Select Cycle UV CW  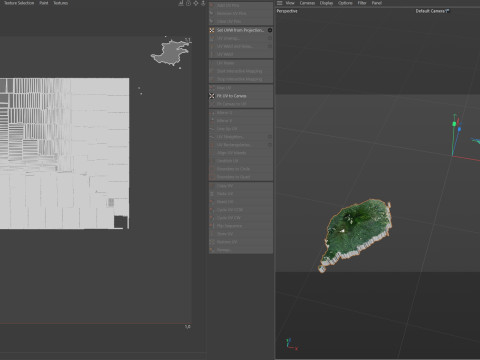[x=241, y=218]
